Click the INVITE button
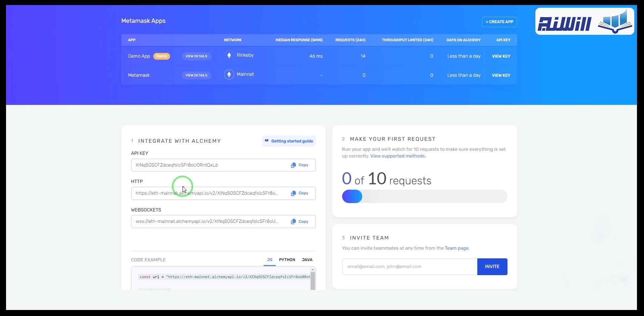 coord(492,267)
